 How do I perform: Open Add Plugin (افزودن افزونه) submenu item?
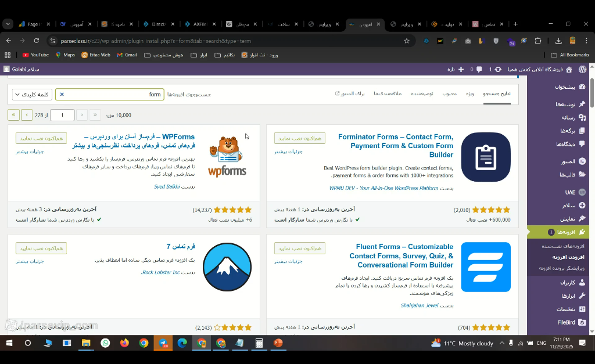click(x=568, y=257)
